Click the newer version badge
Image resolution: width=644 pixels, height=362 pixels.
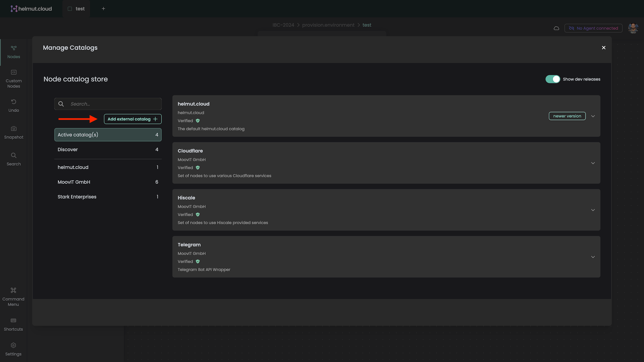click(567, 116)
